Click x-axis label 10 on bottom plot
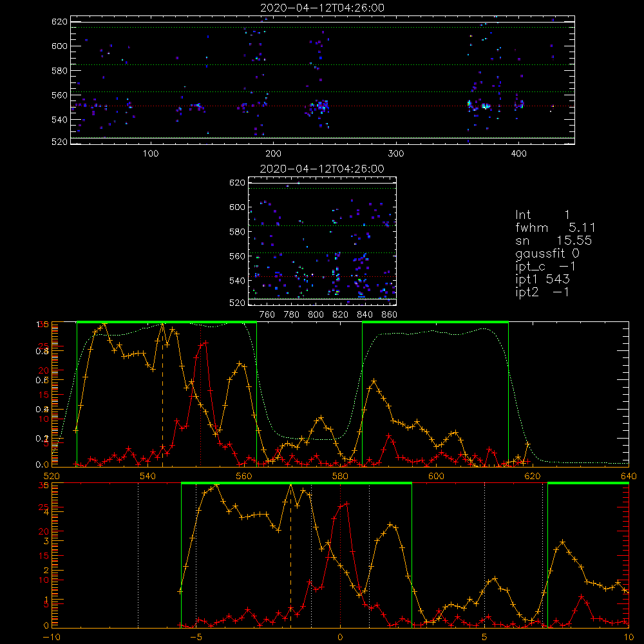Image resolution: width=644 pixels, height=644 pixels. click(x=629, y=637)
